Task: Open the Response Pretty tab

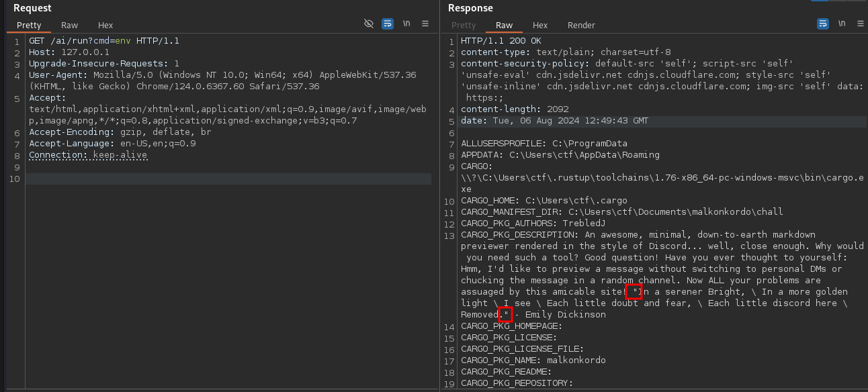Action: tap(464, 26)
